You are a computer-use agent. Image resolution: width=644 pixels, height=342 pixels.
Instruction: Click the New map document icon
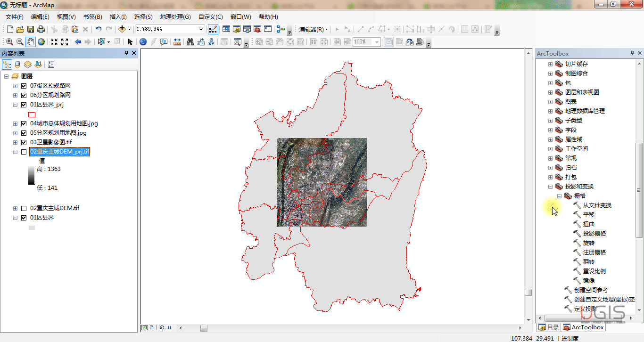point(10,29)
